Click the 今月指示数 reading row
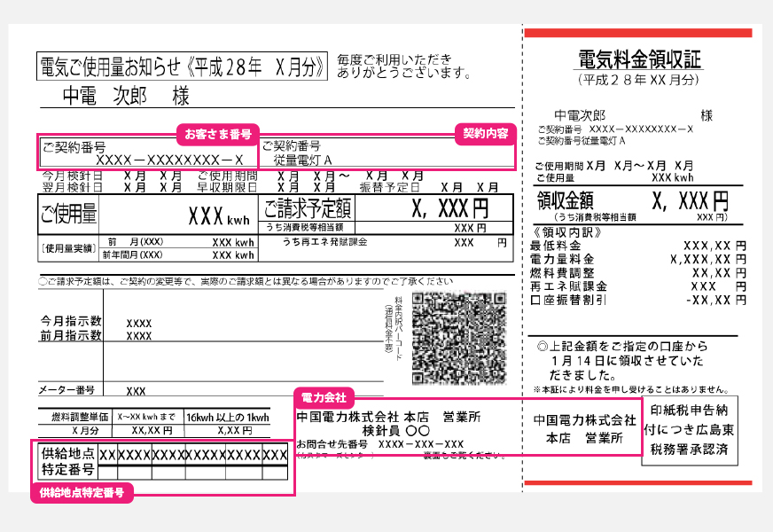 96,322
